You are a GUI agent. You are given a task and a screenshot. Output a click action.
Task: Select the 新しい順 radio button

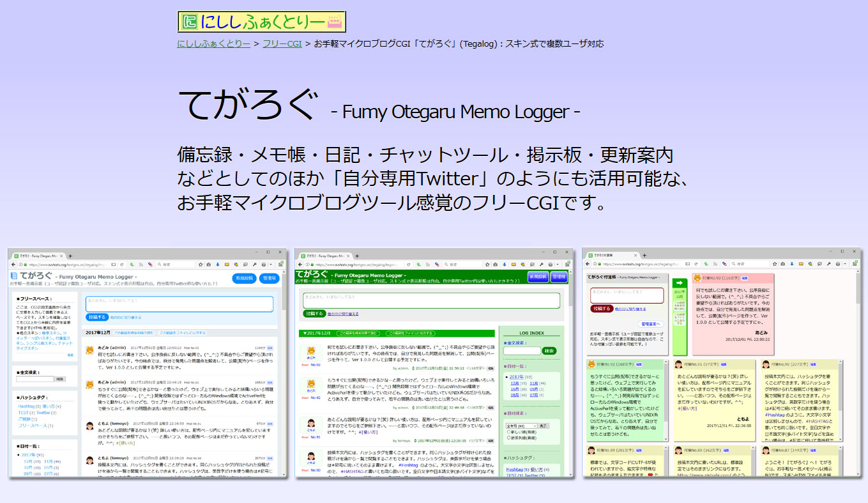click(x=508, y=432)
